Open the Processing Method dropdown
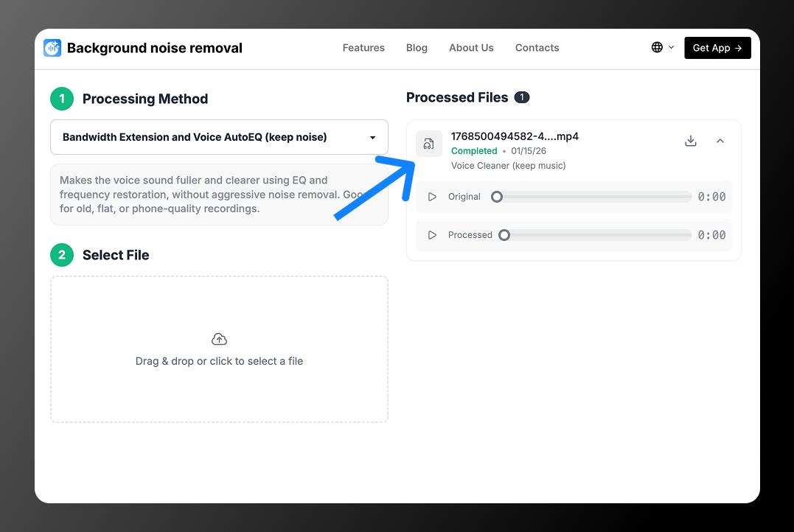Viewport: 794px width, 532px height. [x=219, y=137]
